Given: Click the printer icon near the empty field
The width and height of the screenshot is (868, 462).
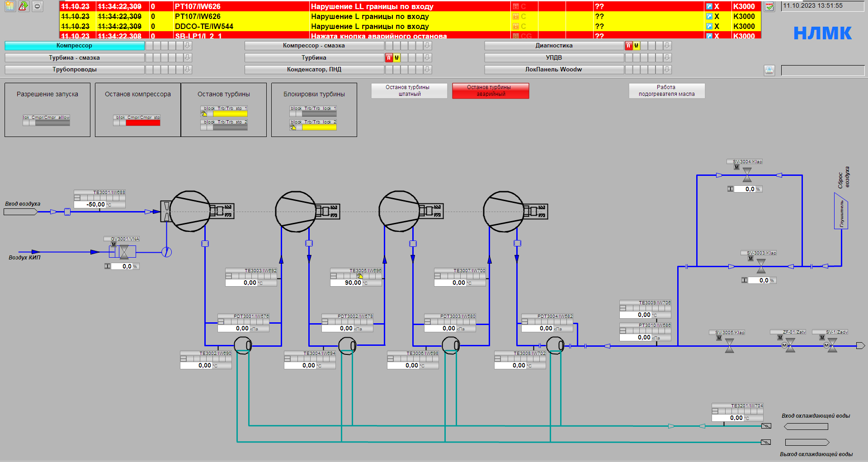Looking at the screenshot, I should click(x=769, y=70).
